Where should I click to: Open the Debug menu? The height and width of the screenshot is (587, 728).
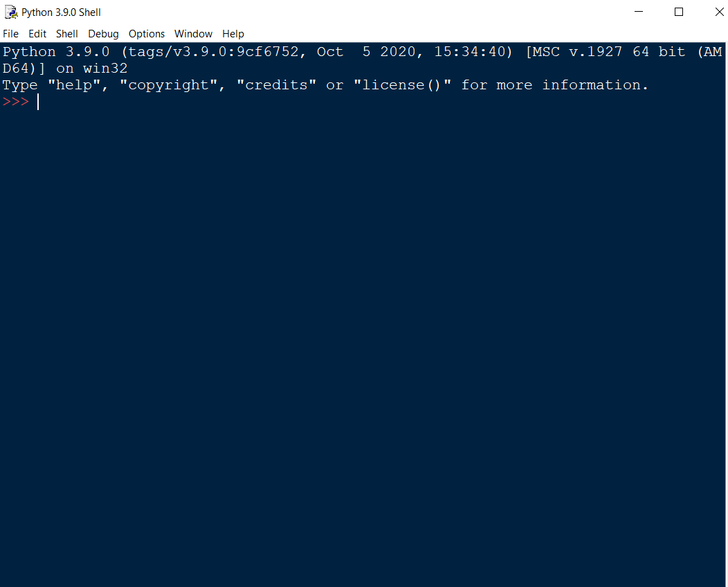coord(103,33)
